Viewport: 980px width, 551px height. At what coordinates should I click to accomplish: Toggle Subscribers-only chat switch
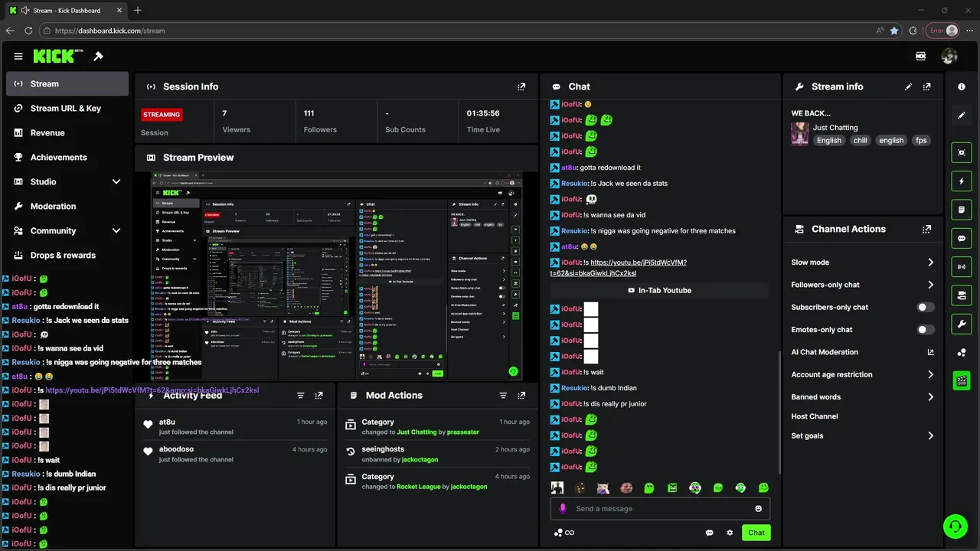[926, 307]
